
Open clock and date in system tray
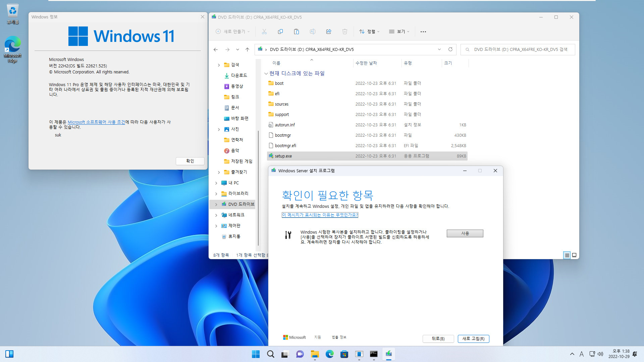(x=619, y=354)
